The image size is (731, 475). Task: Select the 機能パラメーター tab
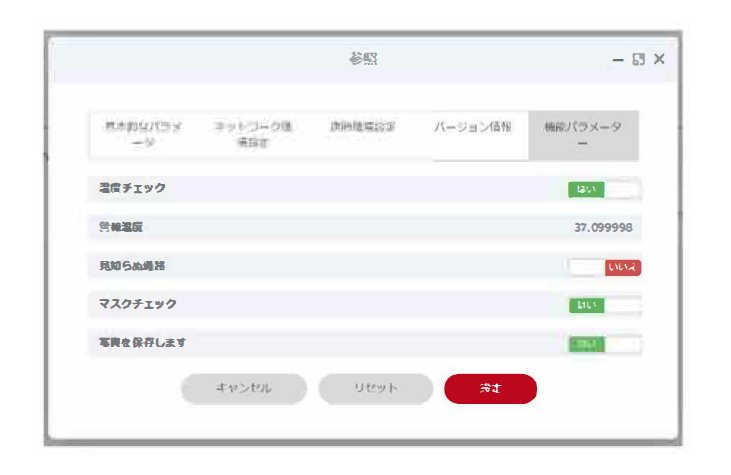582,135
